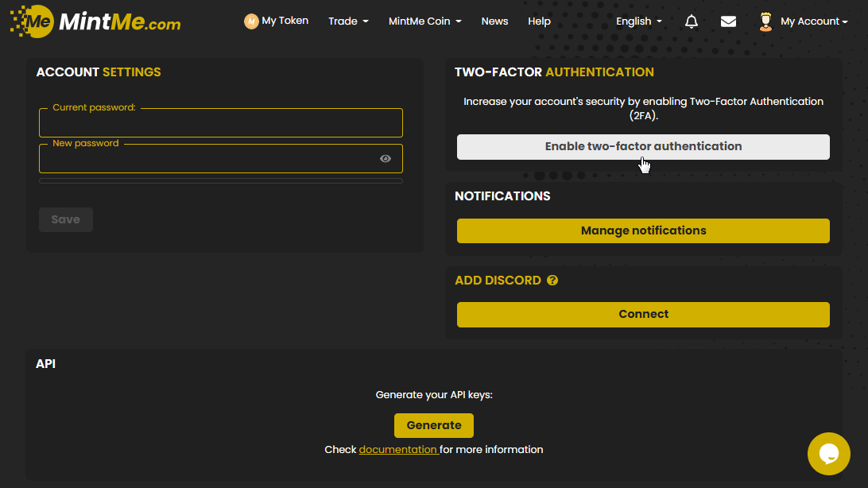The image size is (868, 488).
Task: Focus the Current password field
Action: (221, 125)
